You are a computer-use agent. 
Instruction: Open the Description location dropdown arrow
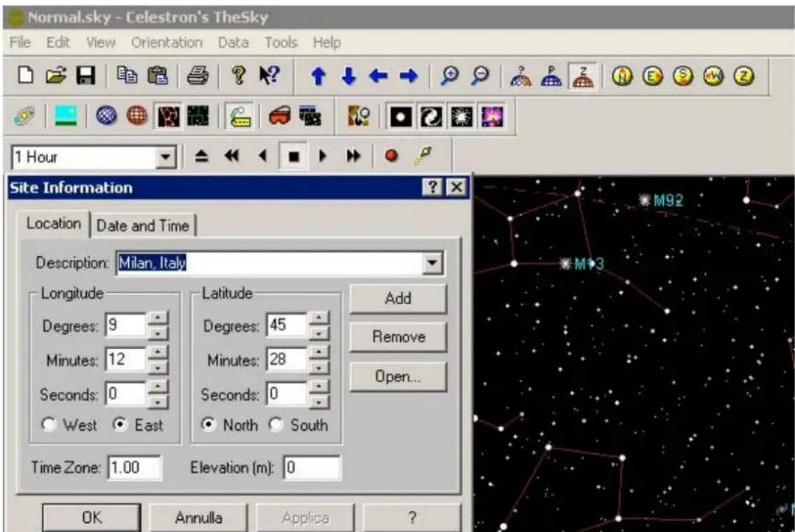432,263
